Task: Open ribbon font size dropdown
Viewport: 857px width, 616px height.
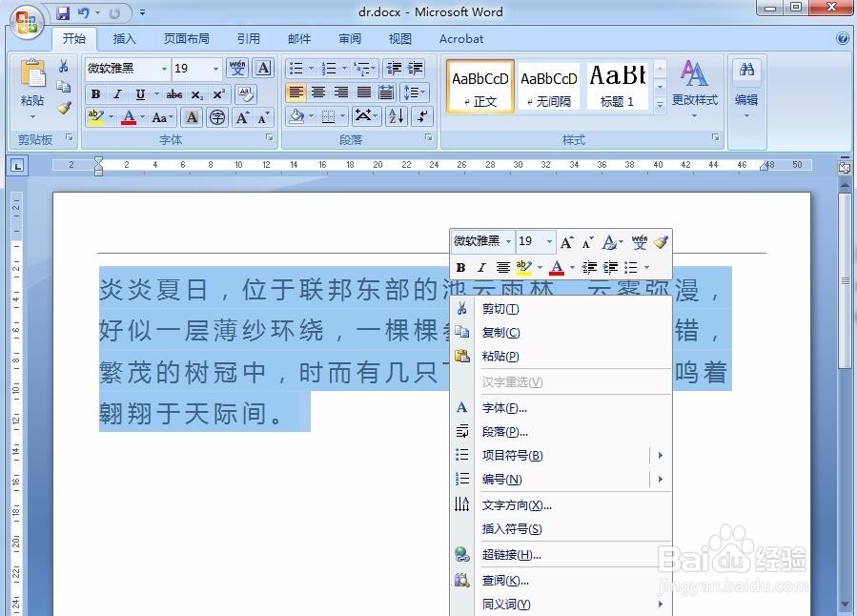Action: point(215,69)
